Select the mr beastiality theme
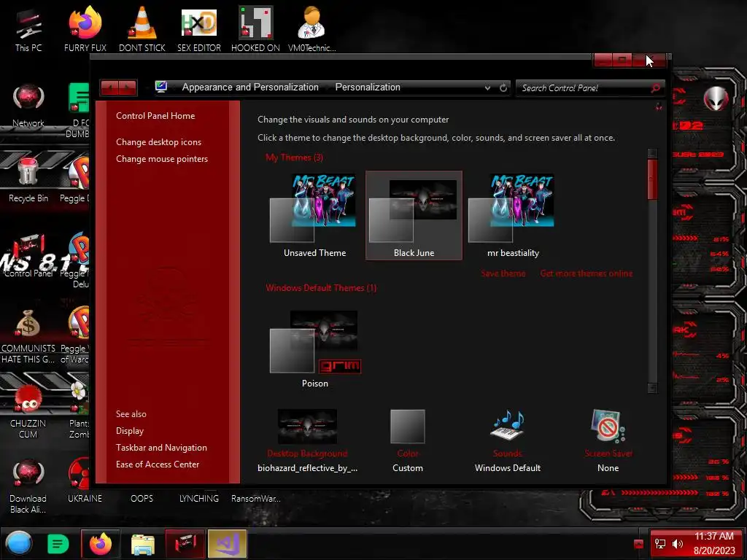Viewport: 747px width, 560px height. click(x=513, y=215)
